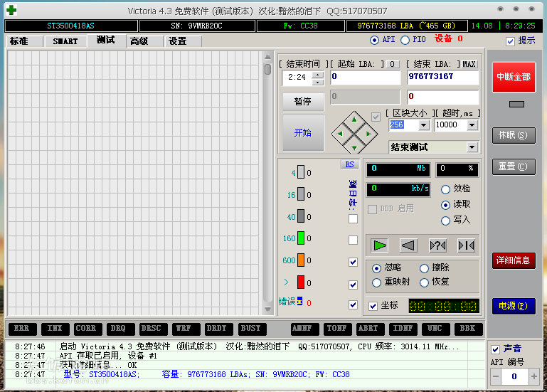Toggle the 坐标 coordinates checkbox
Screen dimensions: 547x392
click(373, 306)
